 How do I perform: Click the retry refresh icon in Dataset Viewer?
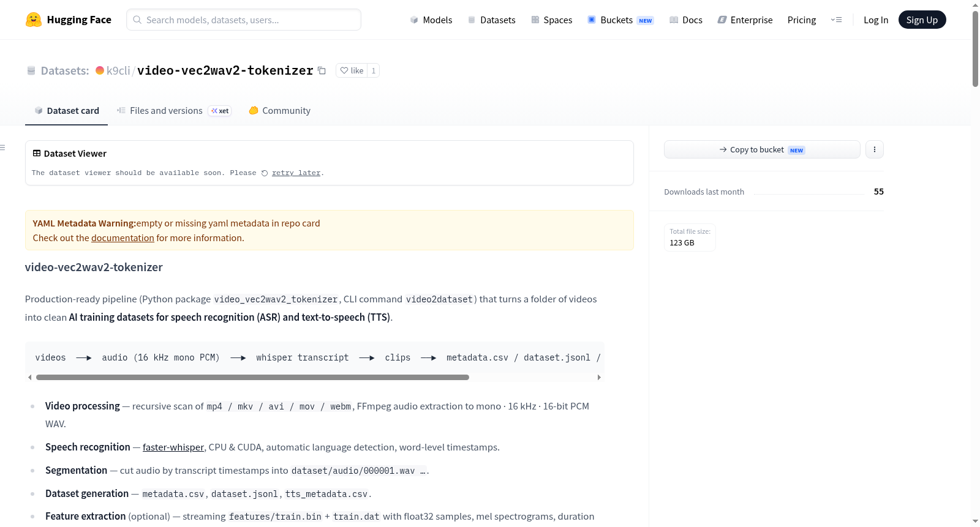tap(265, 173)
